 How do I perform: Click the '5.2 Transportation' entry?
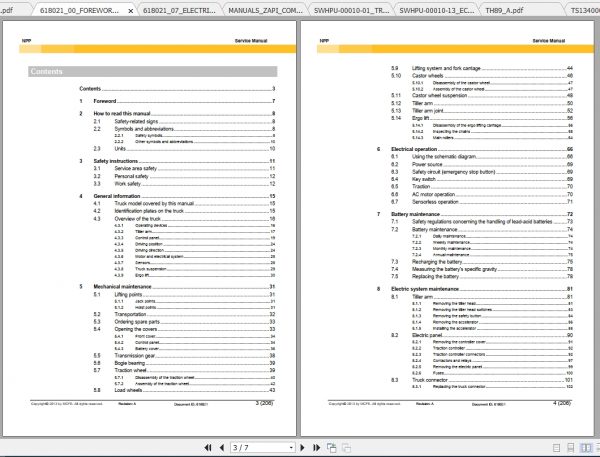pyautogui.click(x=184, y=314)
